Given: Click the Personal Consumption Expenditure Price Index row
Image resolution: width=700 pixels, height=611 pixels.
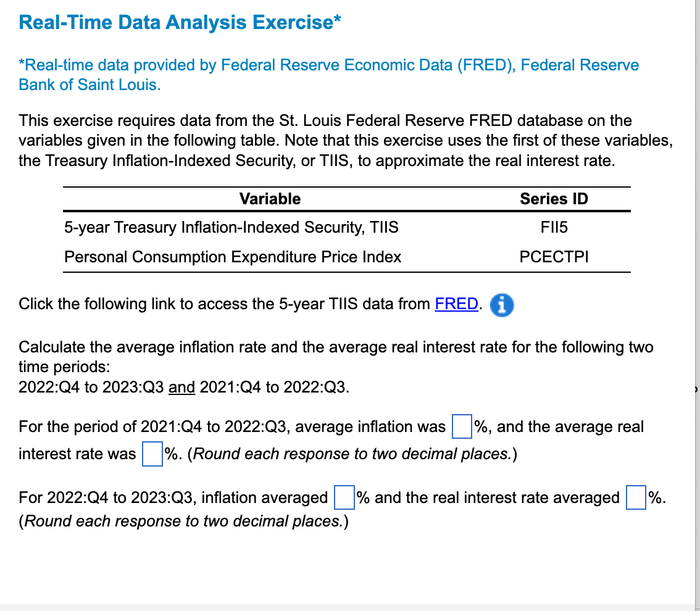Looking at the screenshot, I should pyautogui.click(x=233, y=257).
